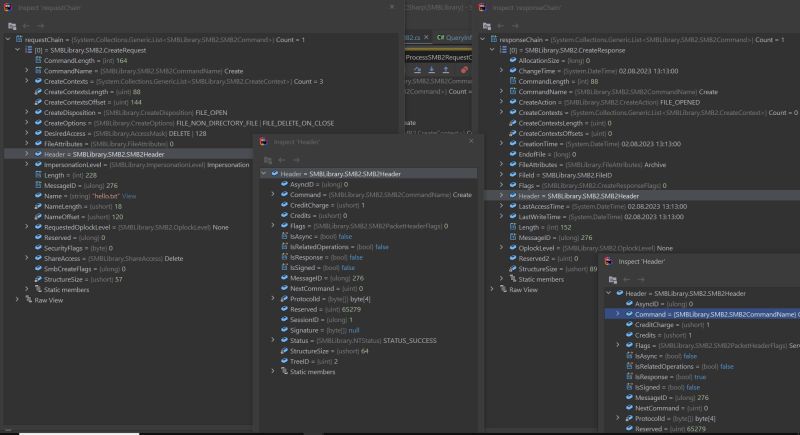Screen dimensions: 800x435
Task: Expand Raw View in the responseChain window
Action: 492,289
